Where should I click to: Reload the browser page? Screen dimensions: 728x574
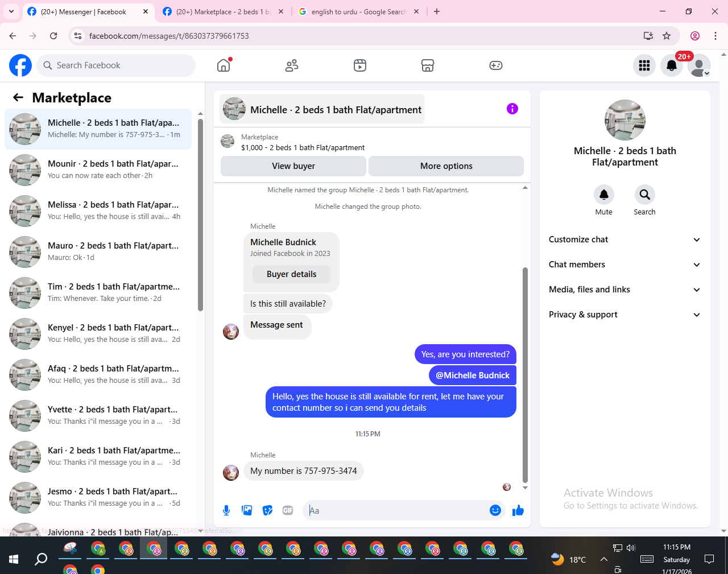click(x=53, y=36)
